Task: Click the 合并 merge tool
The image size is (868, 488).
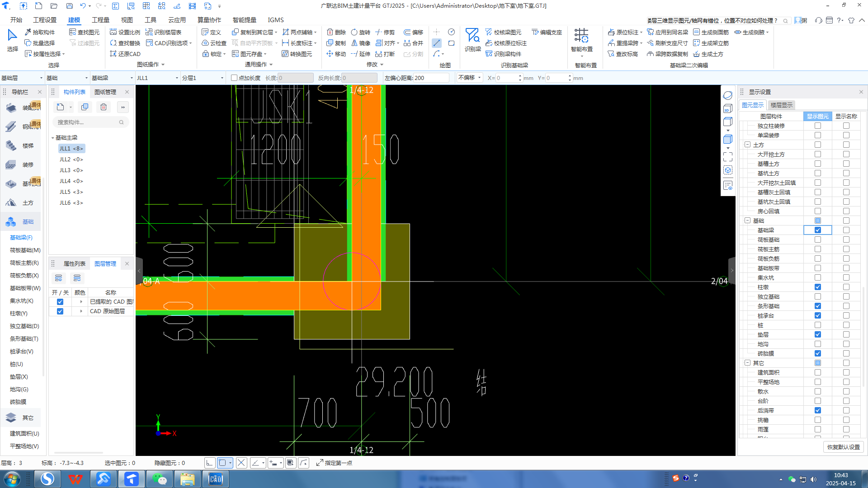Action: click(413, 43)
